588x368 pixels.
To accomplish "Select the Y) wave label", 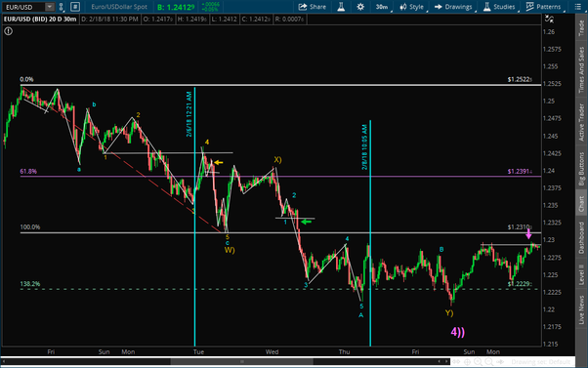I will 449,313.
